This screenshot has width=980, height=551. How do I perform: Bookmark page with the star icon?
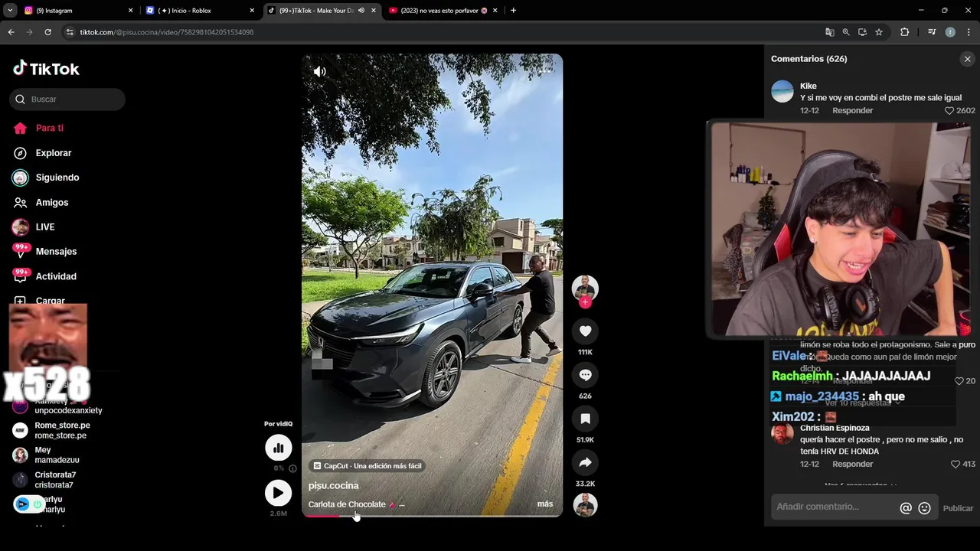(x=879, y=32)
